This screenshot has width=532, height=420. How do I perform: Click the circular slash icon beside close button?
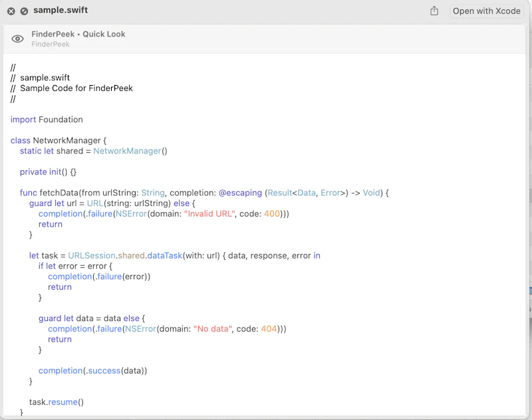(x=24, y=11)
